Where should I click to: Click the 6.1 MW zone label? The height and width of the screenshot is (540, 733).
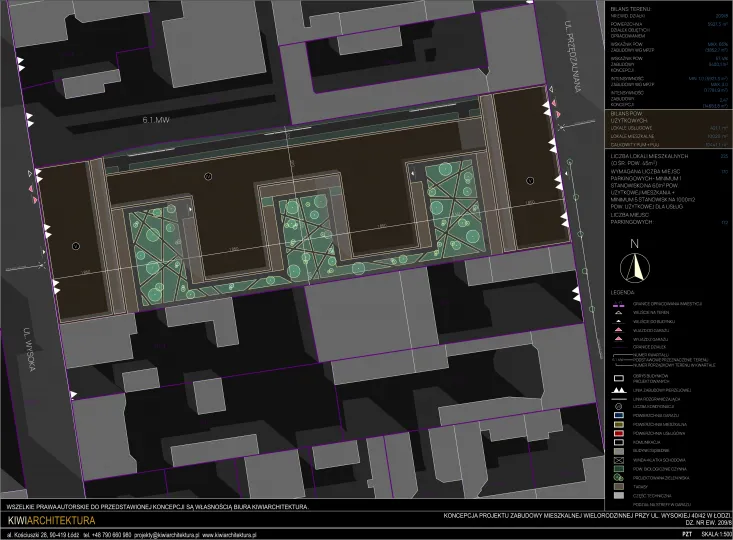coord(157,121)
